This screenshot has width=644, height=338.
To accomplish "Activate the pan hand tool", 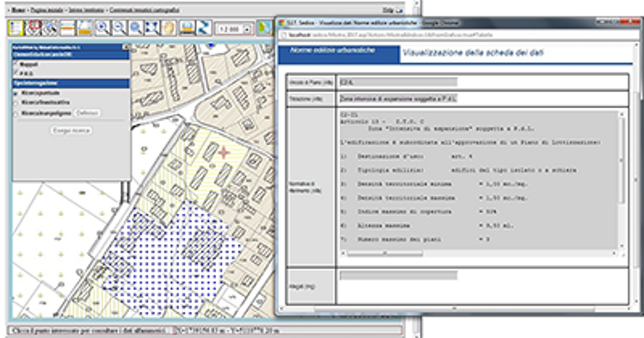I will (x=169, y=28).
